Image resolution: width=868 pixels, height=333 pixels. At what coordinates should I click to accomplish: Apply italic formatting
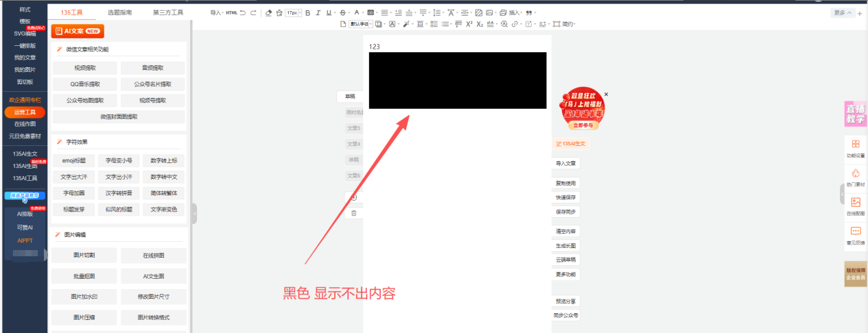[318, 13]
